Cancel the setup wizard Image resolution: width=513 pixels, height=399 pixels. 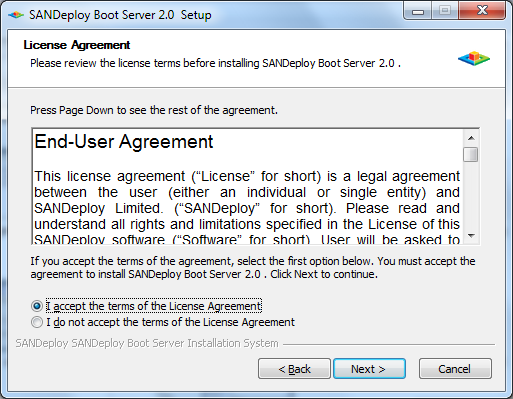455,369
